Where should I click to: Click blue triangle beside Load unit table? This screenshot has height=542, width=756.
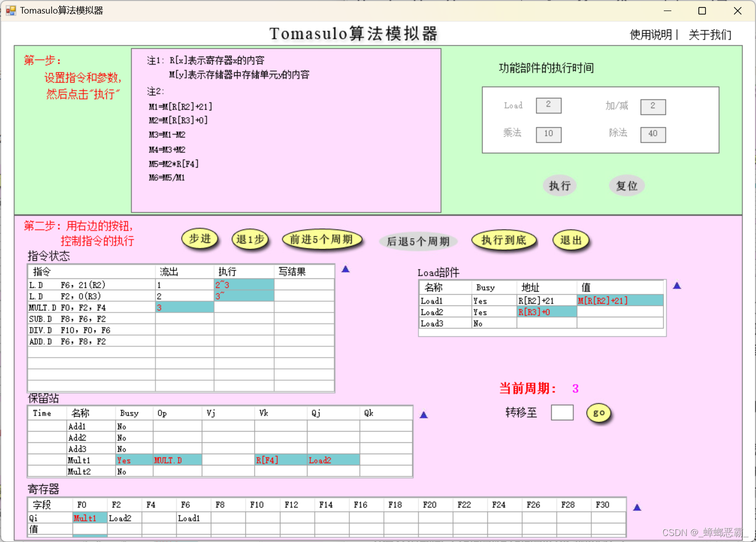coord(677,286)
